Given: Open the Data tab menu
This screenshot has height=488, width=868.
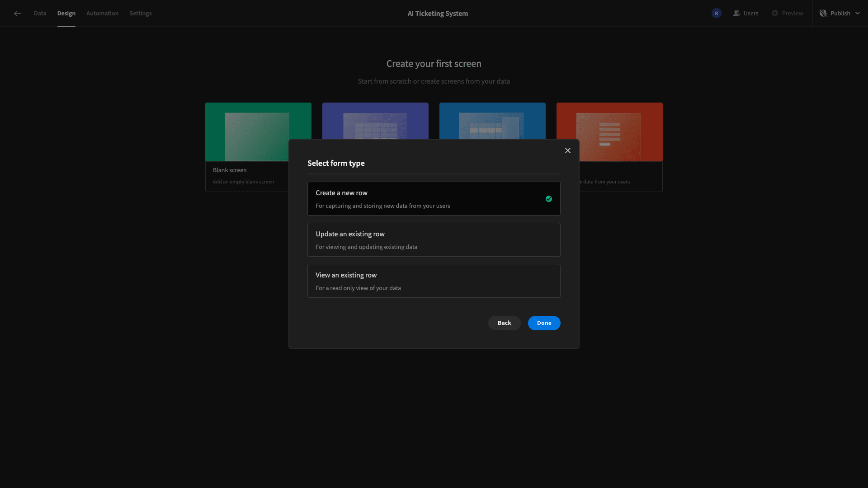Looking at the screenshot, I should pyautogui.click(x=40, y=13).
